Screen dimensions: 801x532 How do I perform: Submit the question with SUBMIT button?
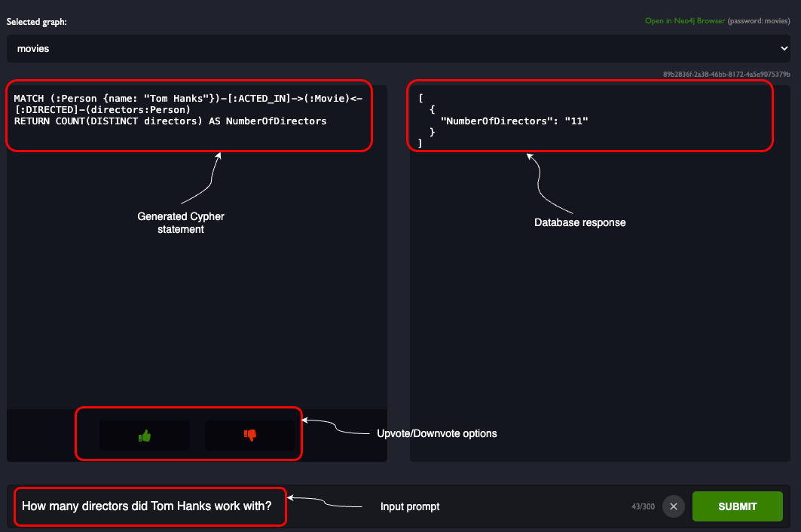[x=737, y=506]
